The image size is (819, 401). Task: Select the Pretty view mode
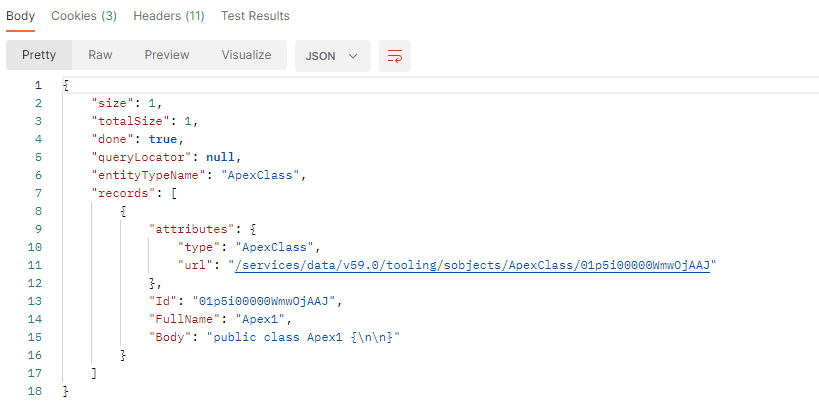click(39, 55)
